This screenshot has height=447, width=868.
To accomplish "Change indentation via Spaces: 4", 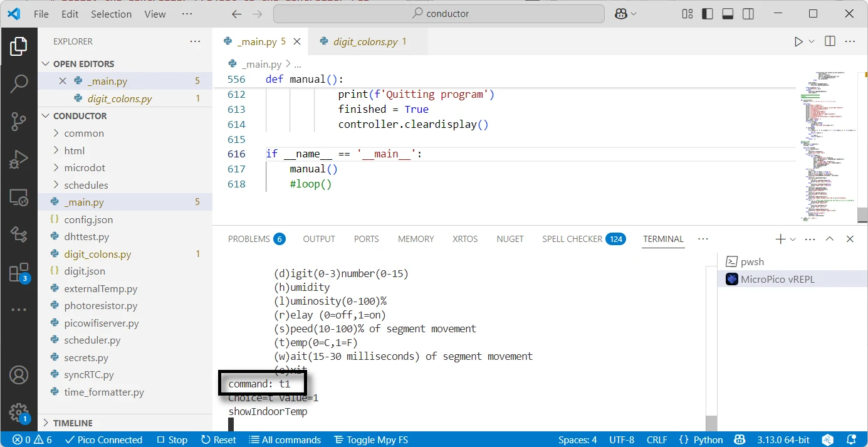I will (x=577, y=439).
